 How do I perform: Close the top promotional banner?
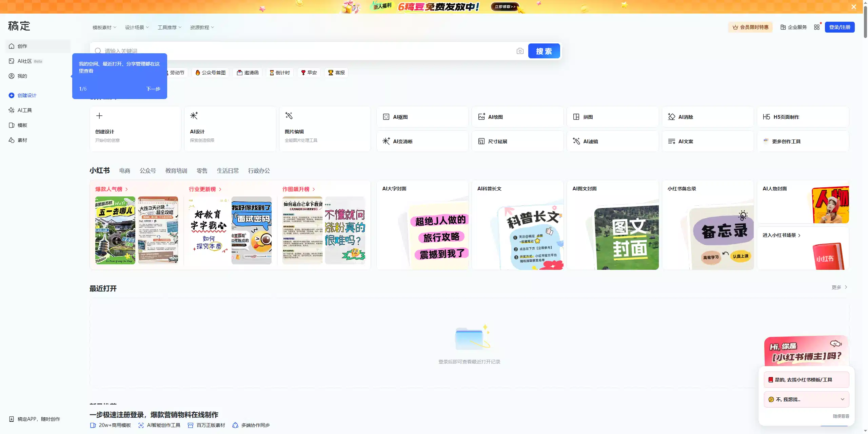(x=853, y=7)
